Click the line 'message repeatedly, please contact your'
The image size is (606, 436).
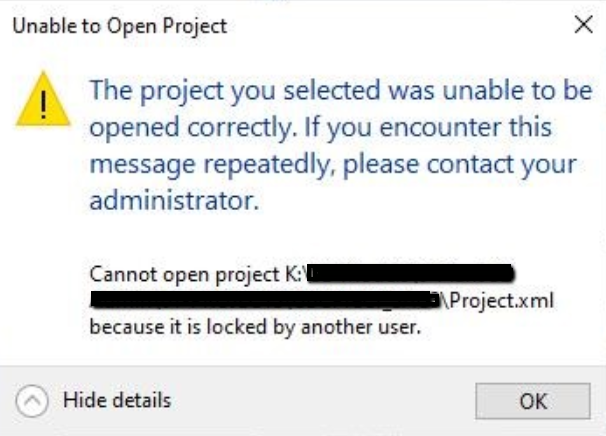coord(333,163)
